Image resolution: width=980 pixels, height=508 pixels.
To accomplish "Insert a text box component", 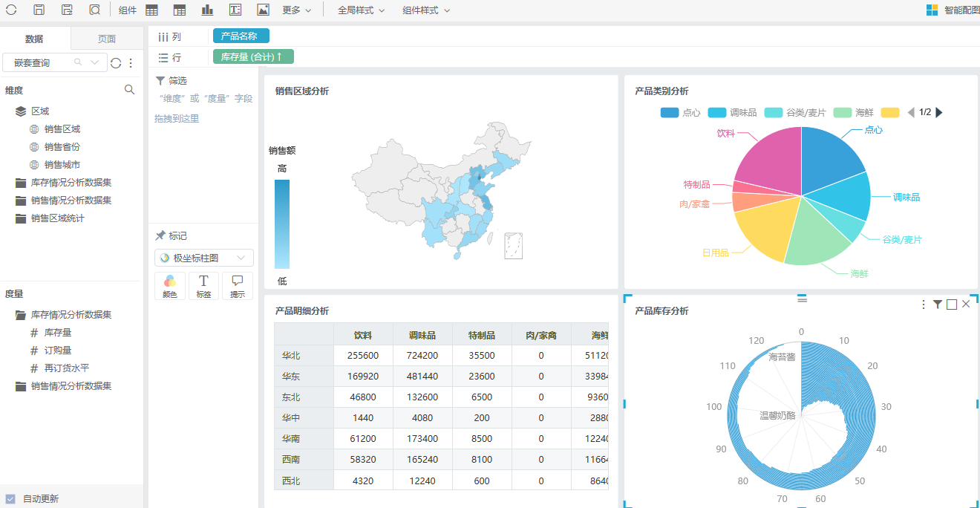I will click(235, 10).
